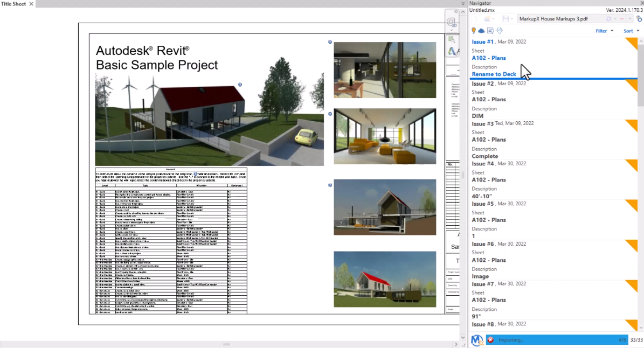This screenshot has height=348, width=644.
Task: Click the lightbulb issues icon in Navigator
Action: [x=474, y=31]
